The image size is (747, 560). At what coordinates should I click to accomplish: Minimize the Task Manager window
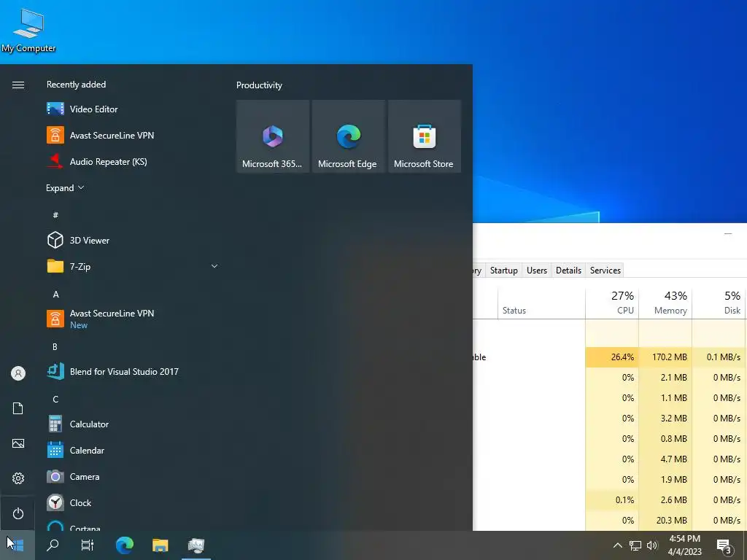coord(728,233)
